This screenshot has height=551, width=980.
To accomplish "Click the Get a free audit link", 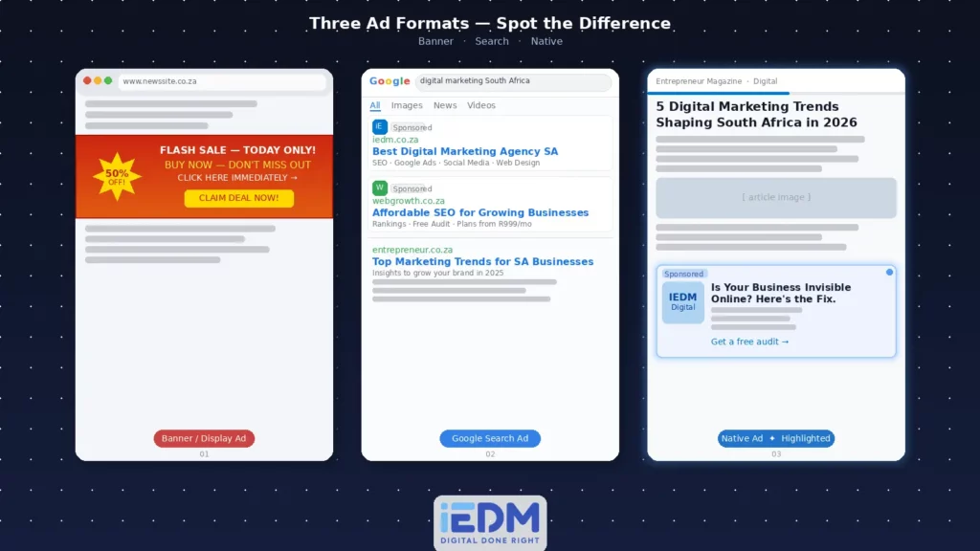I will (750, 342).
